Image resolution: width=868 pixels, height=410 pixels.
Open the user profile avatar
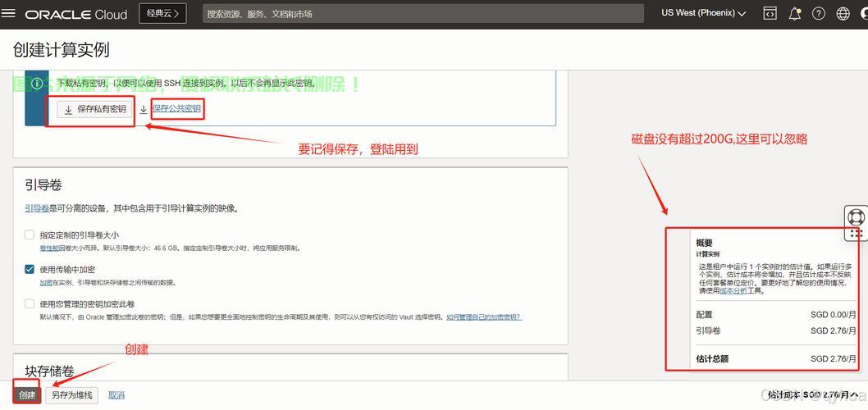click(864, 14)
